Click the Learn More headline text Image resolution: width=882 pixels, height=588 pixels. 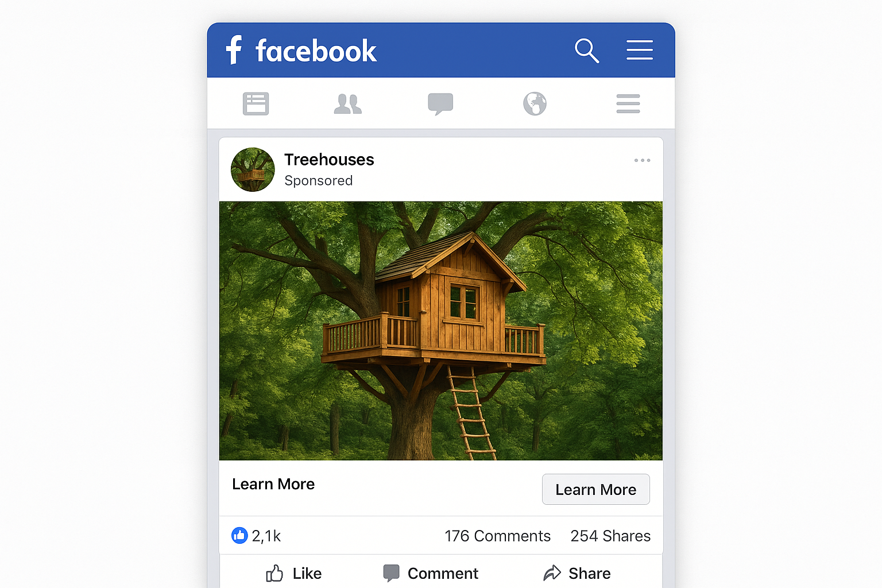tap(273, 484)
